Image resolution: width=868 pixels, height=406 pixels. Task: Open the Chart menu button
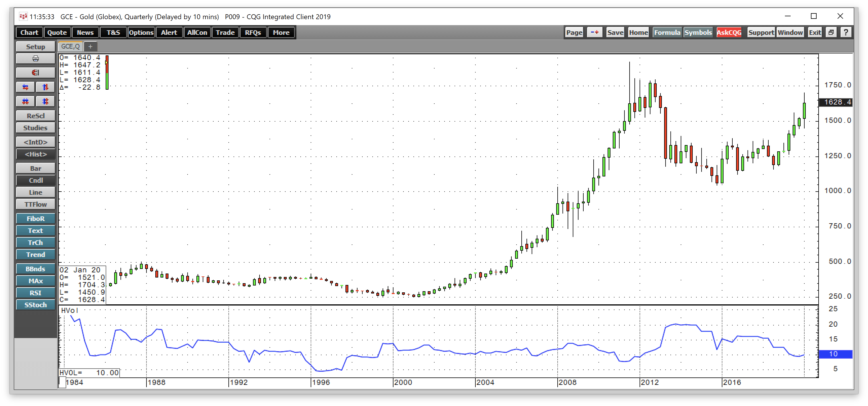pyautogui.click(x=29, y=32)
